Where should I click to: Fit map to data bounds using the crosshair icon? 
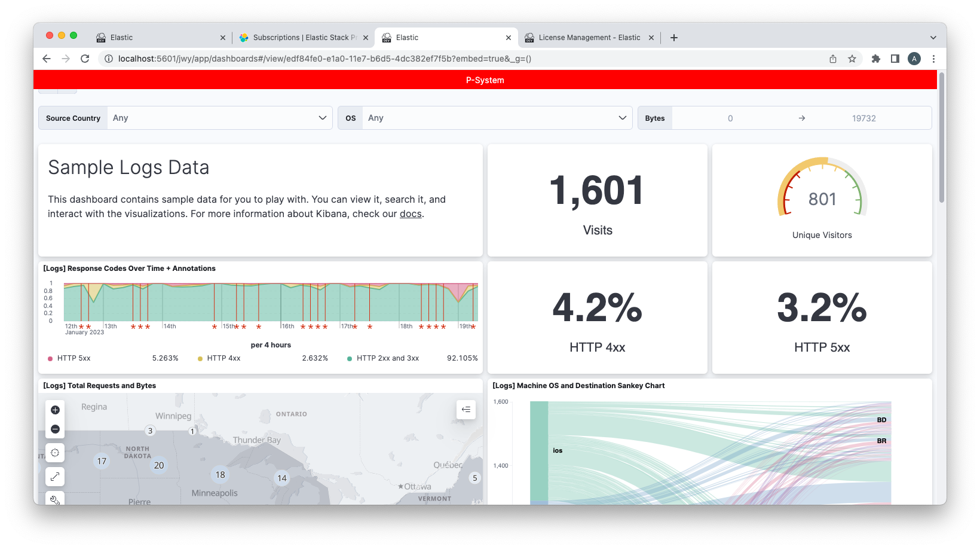(55, 453)
